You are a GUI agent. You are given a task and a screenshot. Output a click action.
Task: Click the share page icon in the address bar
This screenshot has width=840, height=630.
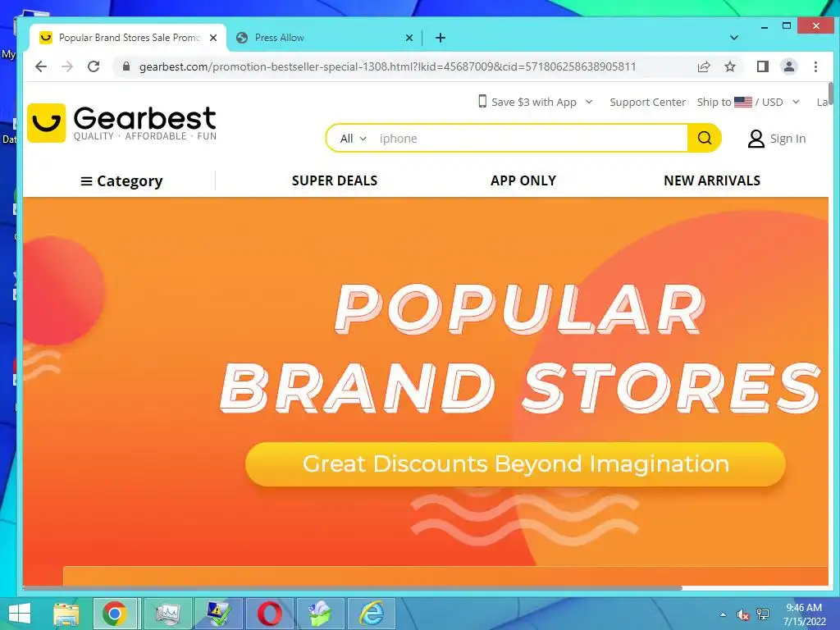click(703, 66)
